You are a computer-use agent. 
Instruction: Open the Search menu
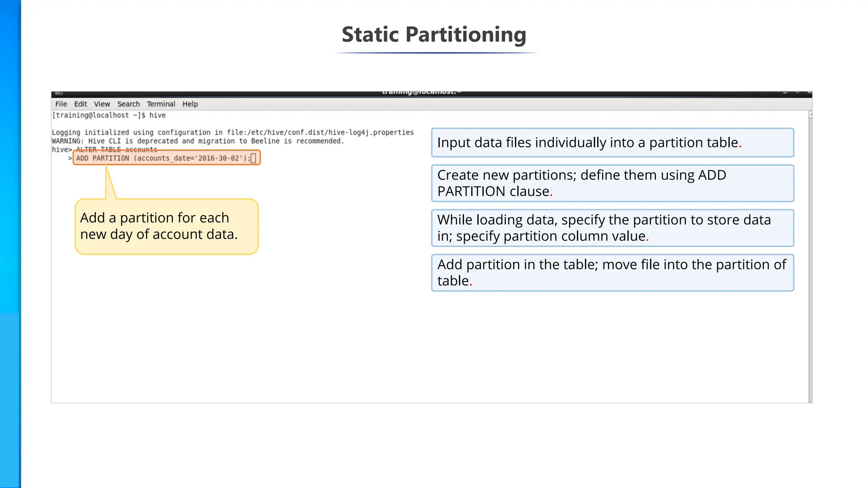pyautogui.click(x=128, y=104)
